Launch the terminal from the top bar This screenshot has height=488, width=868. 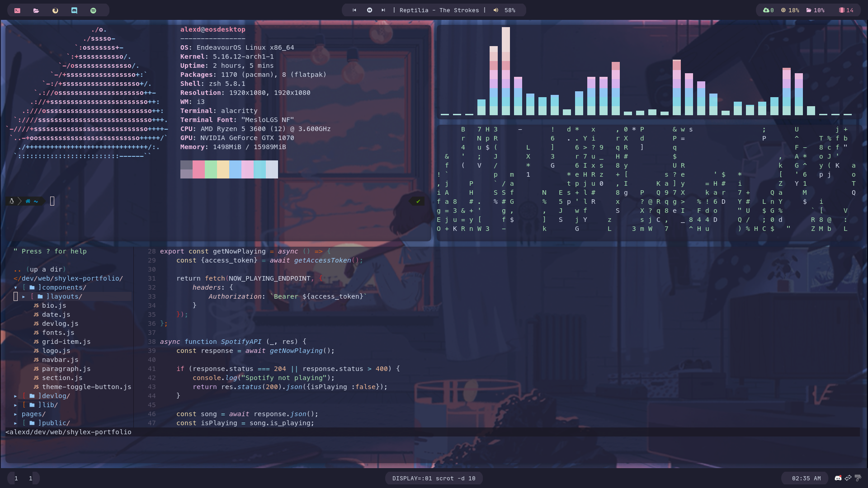pyautogui.click(x=17, y=10)
